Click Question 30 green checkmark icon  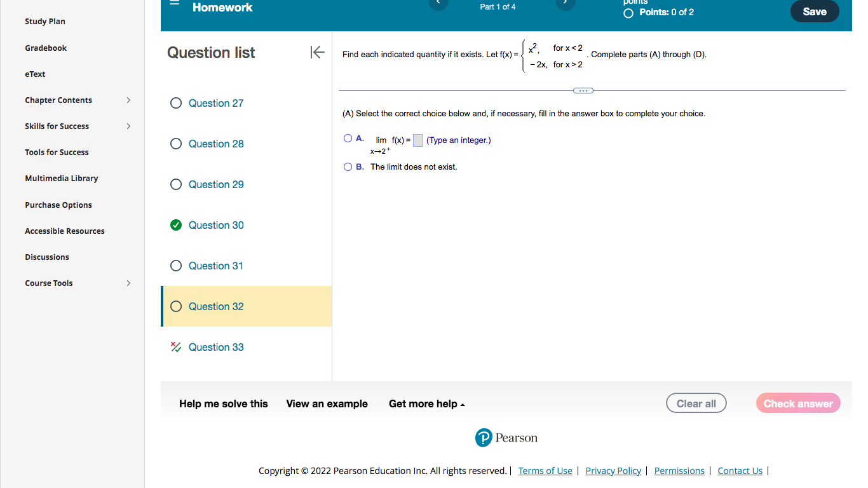point(176,225)
